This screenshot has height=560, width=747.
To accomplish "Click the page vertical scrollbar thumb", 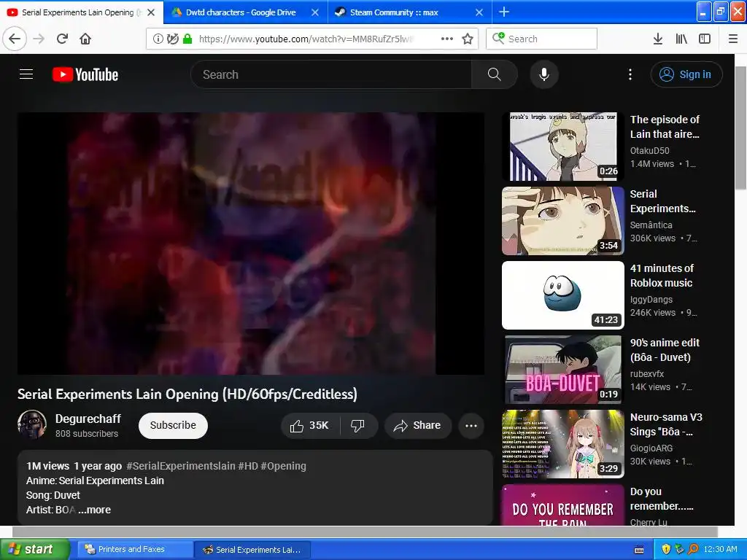I will 740,128.
